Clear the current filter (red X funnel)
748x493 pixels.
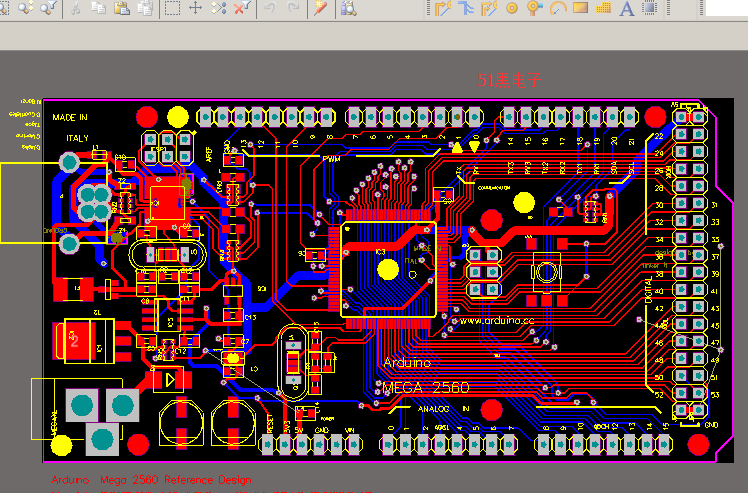coord(242,8)
